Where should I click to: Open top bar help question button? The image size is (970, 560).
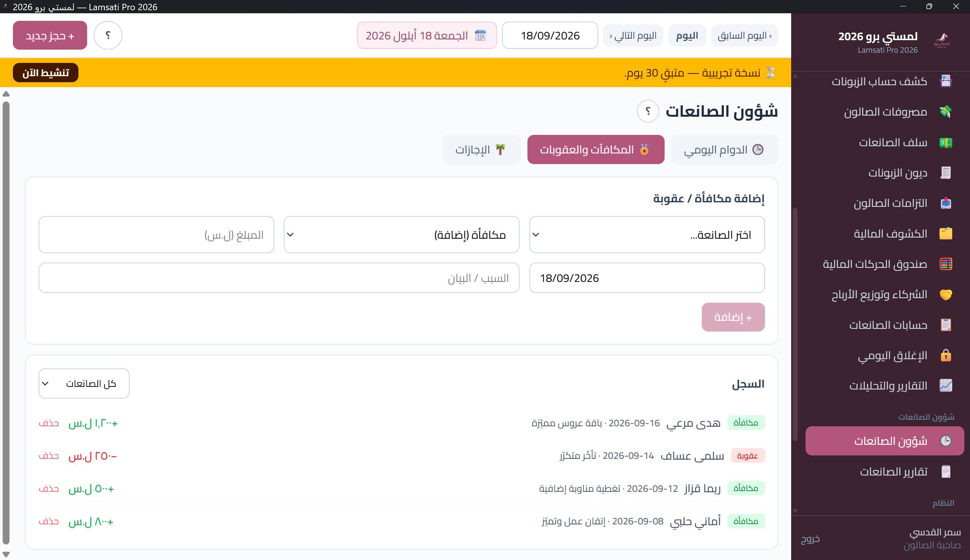coord(108,35)
